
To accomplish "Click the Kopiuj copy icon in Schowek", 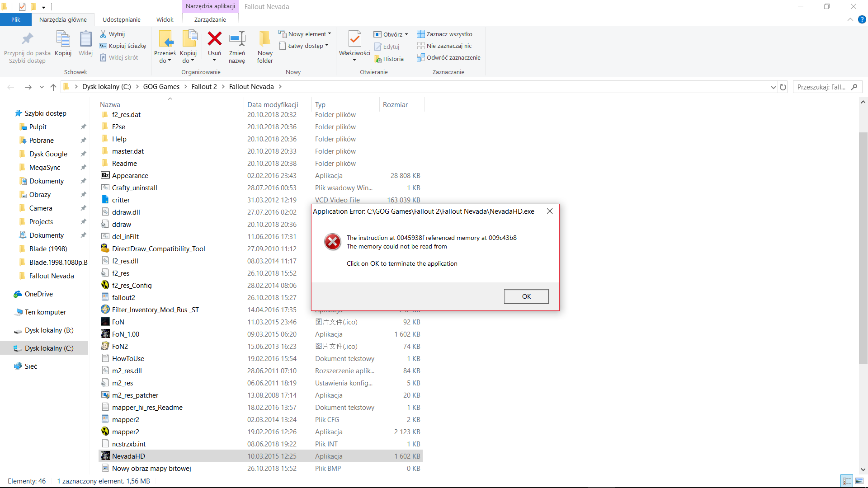I will coord(63,40).
